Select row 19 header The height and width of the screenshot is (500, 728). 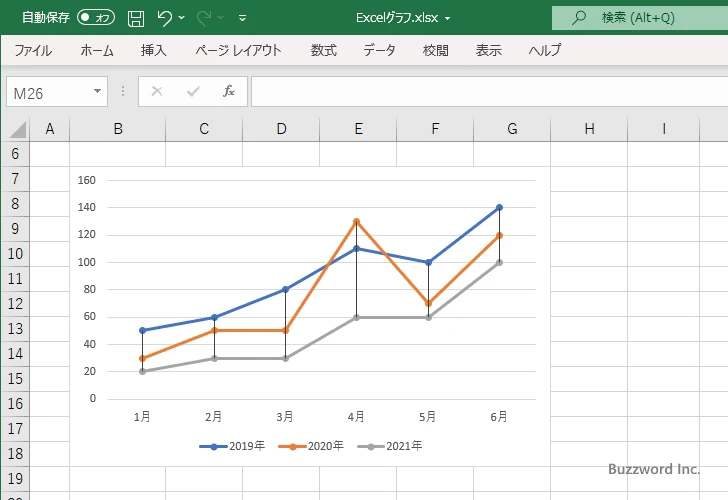(15, 479)
